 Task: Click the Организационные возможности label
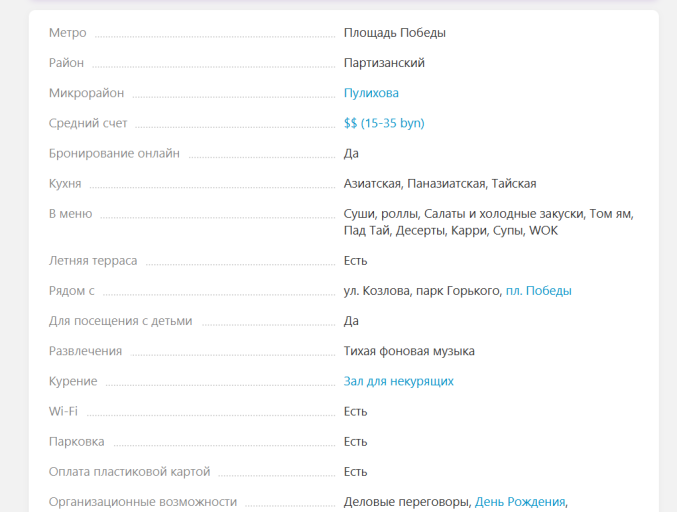pyautogui.click(x=143, y=502)
